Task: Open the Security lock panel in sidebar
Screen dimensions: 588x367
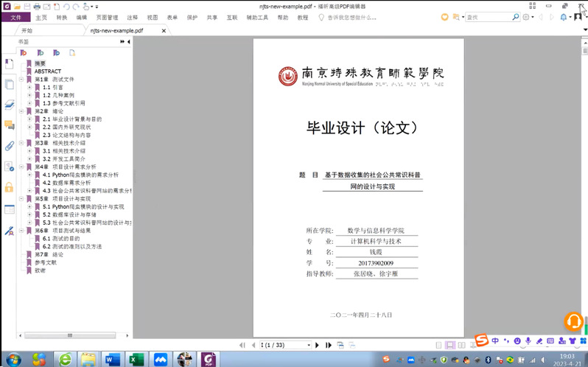Action: tap(9, 187)
